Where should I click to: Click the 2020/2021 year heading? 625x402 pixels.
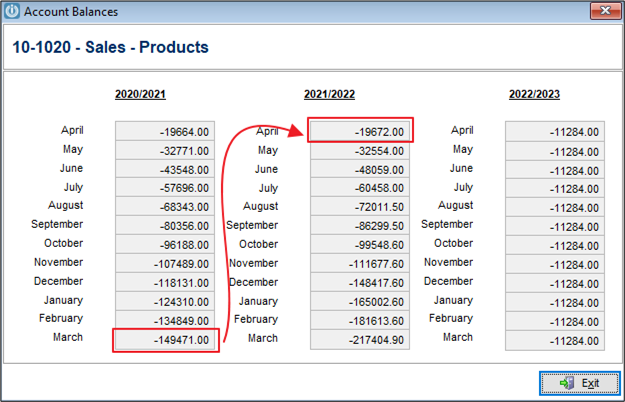coord(140,94)
